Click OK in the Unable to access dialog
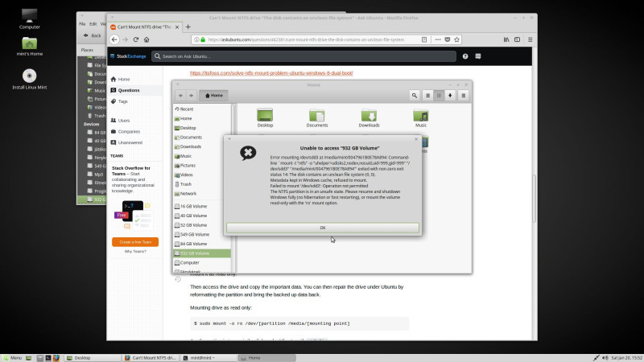 coord(323,228)
